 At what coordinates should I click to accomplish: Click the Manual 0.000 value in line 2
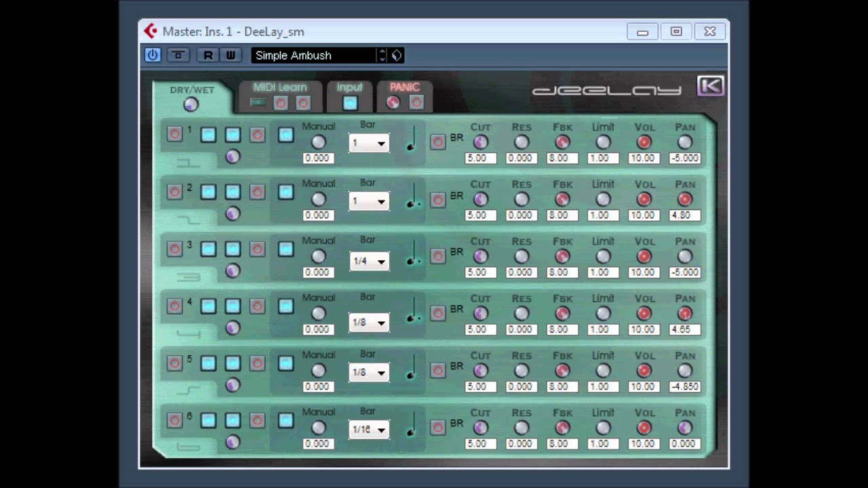(x=317, y=215)
